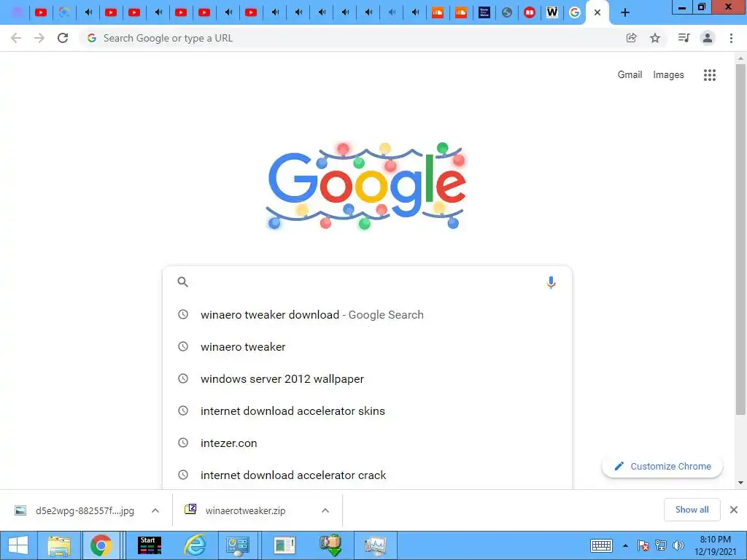Open the performance monitor taskbar icon
747x560 pixels.
coord(375,545)
